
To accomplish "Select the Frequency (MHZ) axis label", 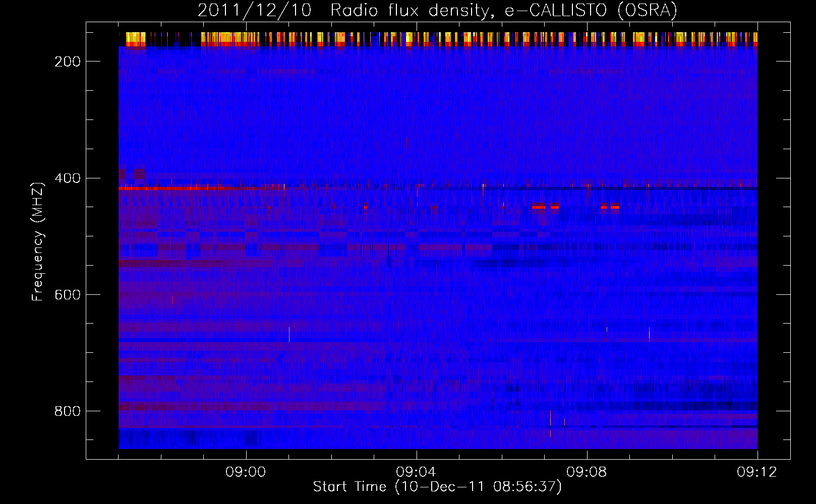I will 38,242.
